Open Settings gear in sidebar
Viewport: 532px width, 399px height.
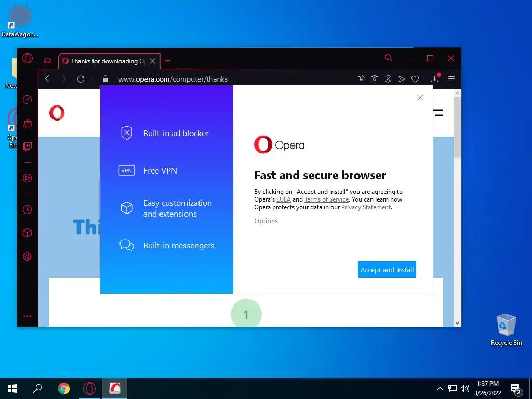[x=28, y=257]
